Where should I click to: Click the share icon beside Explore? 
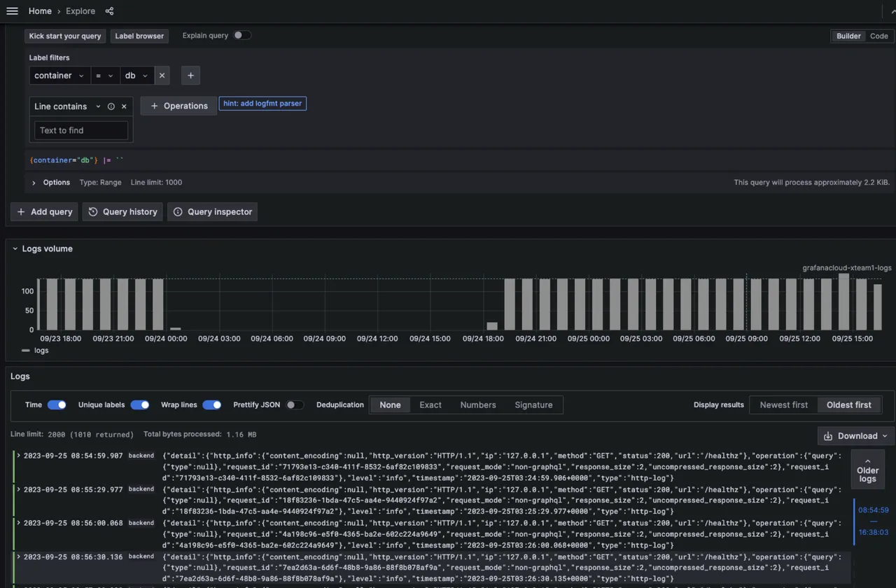(109, 11)
